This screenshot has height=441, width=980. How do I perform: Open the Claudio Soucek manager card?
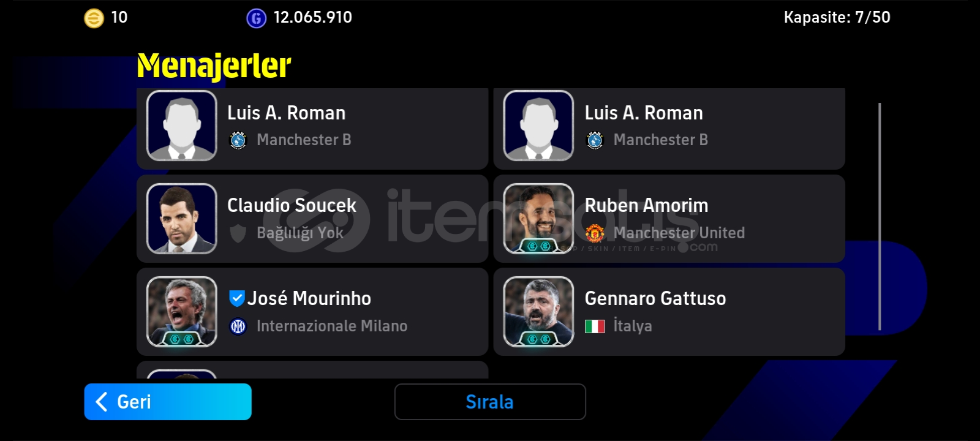tap(312, 219)
